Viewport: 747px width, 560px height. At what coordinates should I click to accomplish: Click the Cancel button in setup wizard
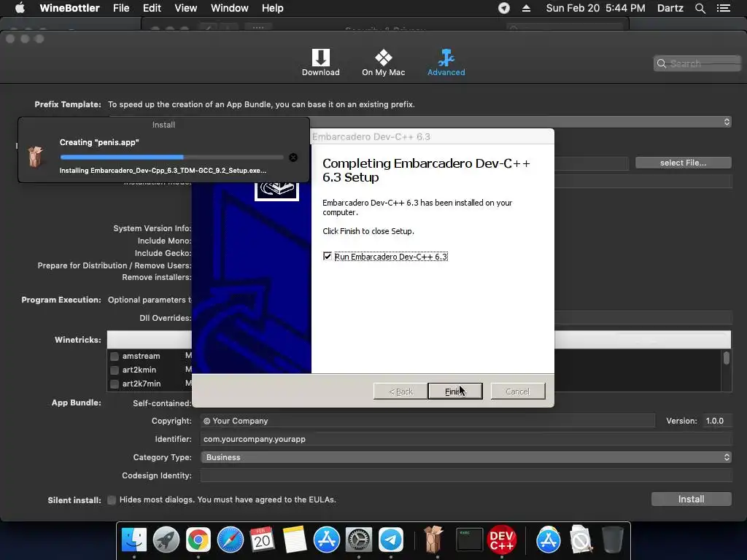pyautogui.click(x=518, y=392)
